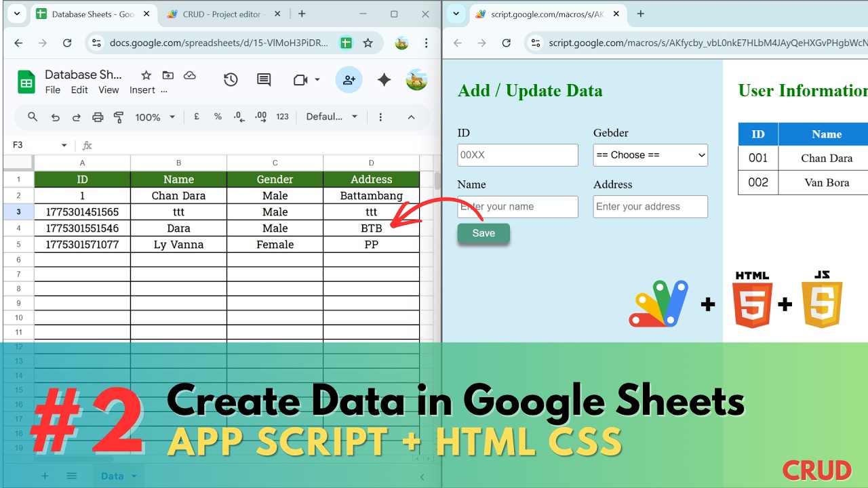Undo the last action in Sheets
This screenshot has height=488, width=868.
[x=55, y=117]
